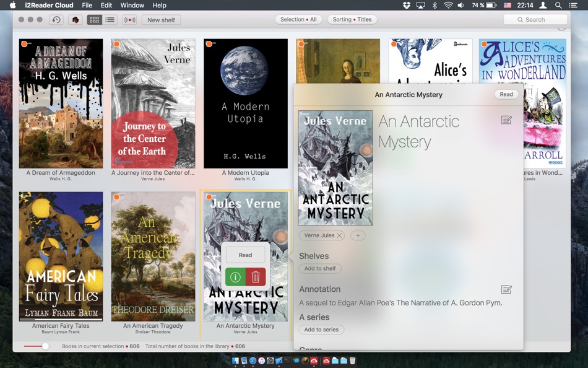The image size is (588, 368).
Task: Click the Search field
Action: click(x=535, y=20)
